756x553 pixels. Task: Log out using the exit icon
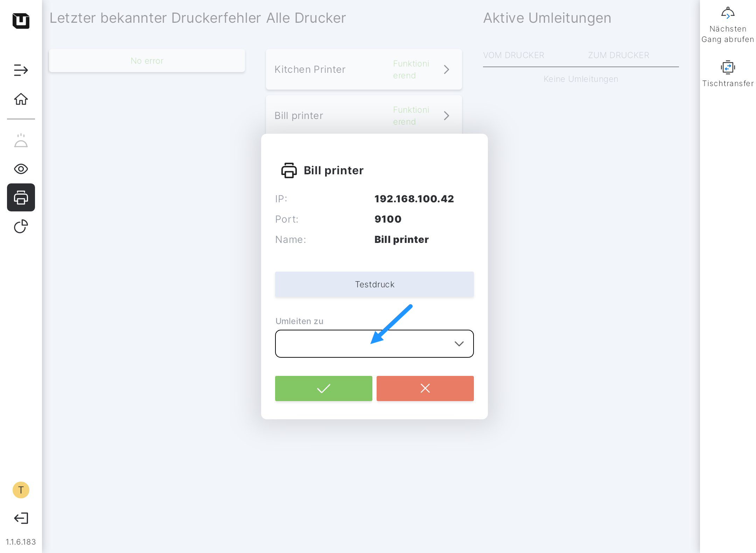click(x=21, y=518)
